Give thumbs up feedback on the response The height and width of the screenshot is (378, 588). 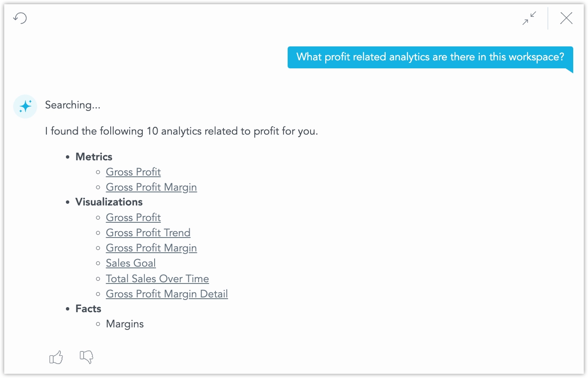coord(56,357)
